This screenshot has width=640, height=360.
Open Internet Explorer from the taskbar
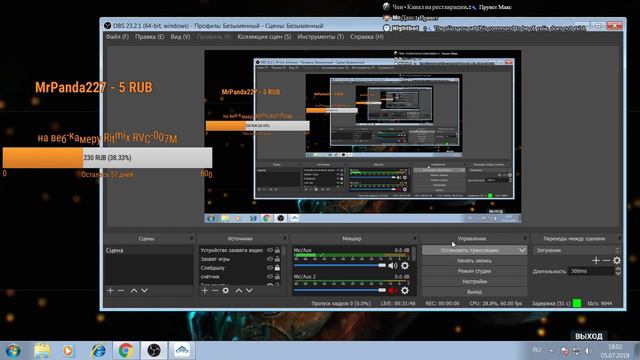click(x=98, y=351)
